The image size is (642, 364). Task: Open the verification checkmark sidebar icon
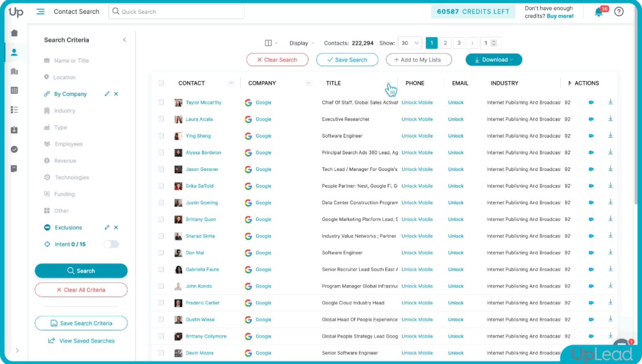(x=14, y=149)
